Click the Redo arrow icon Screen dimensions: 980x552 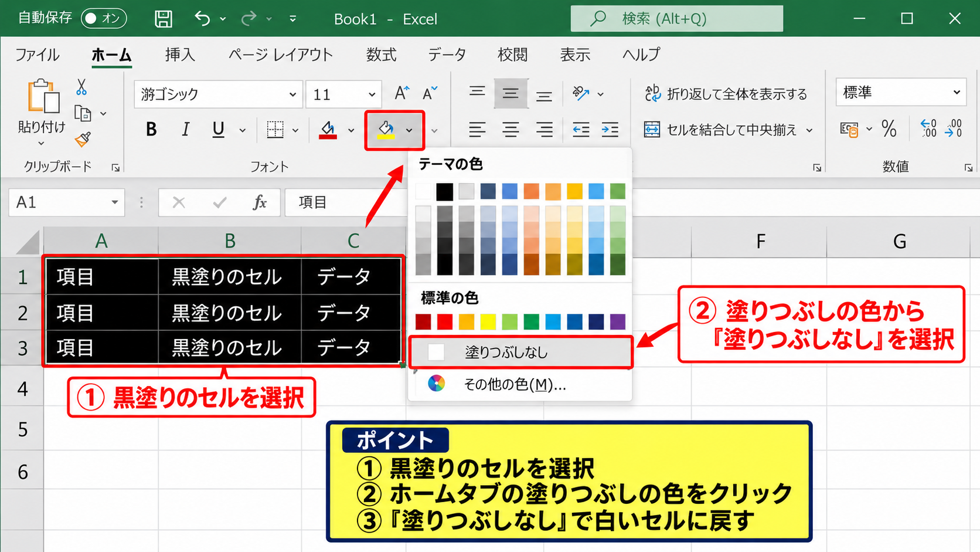tap(249, 19)
